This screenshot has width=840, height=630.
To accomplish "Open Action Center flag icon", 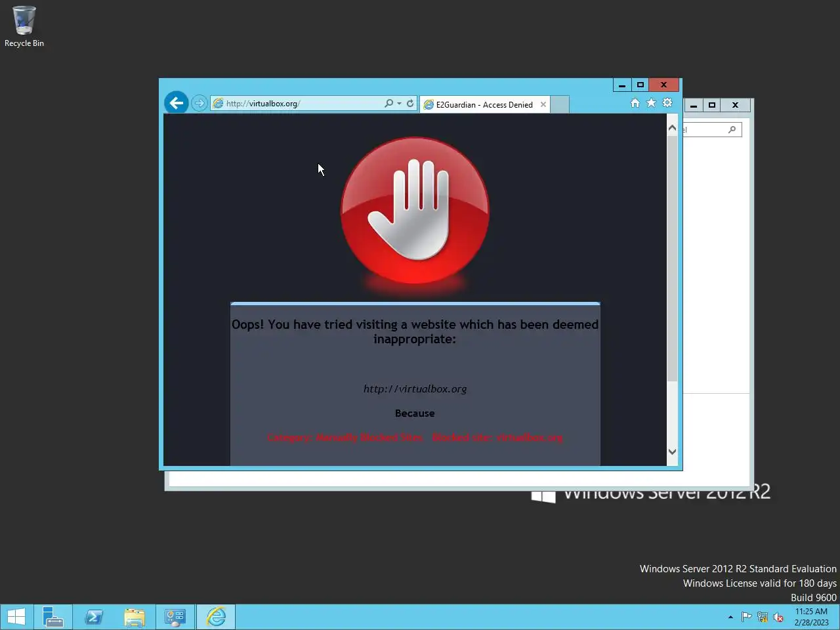I will (x=747, y=617).
